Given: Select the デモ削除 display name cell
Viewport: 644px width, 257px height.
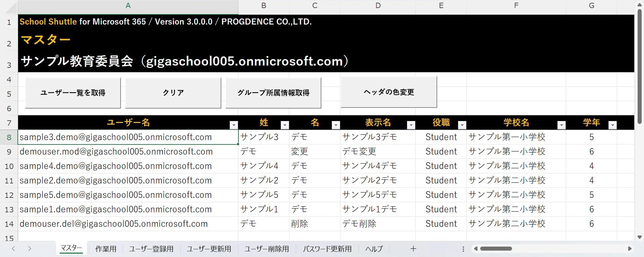Looking at the screenshot, I should pyautogui.click(x=378, y=224).
